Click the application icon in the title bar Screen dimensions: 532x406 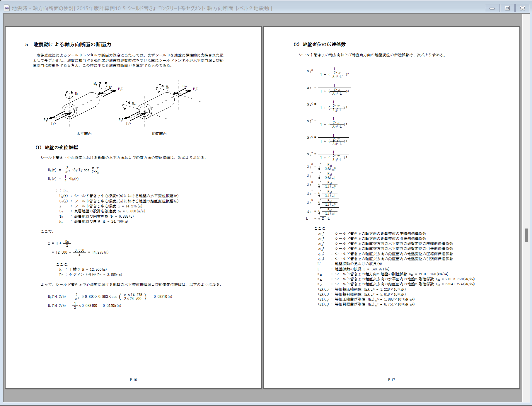tap(7, 8)
